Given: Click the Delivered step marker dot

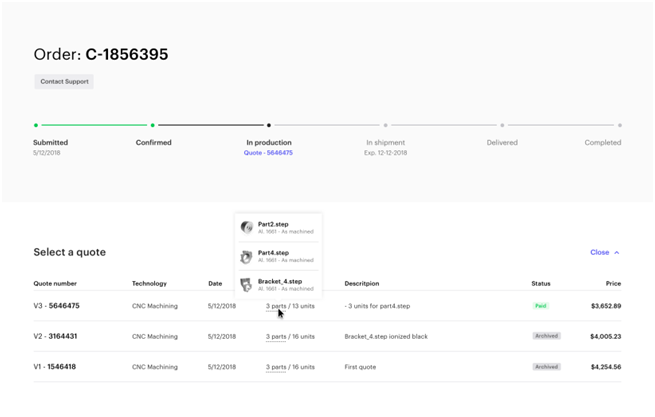Looking at the screenshot, I should pos(502,126).
